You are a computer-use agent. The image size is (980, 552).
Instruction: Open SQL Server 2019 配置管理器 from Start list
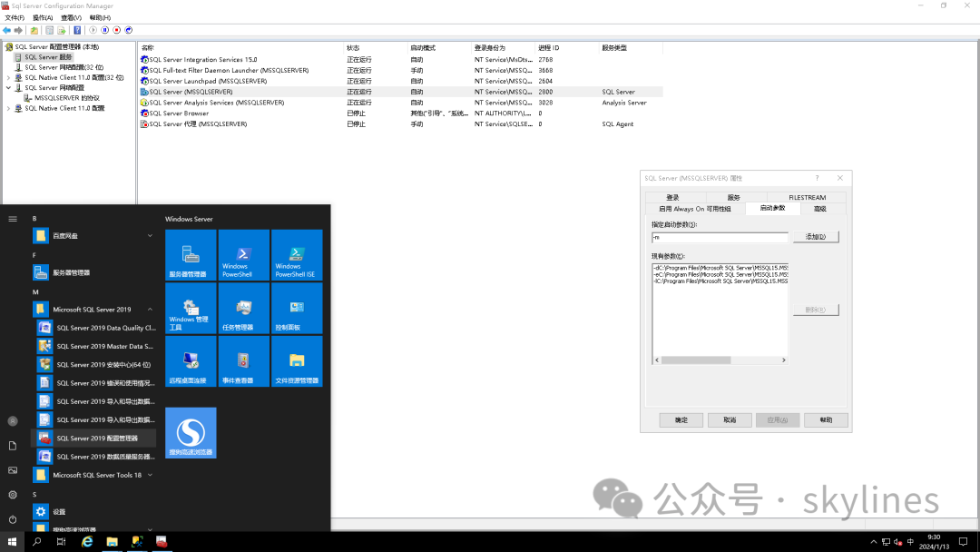click(x=93, y=439)
